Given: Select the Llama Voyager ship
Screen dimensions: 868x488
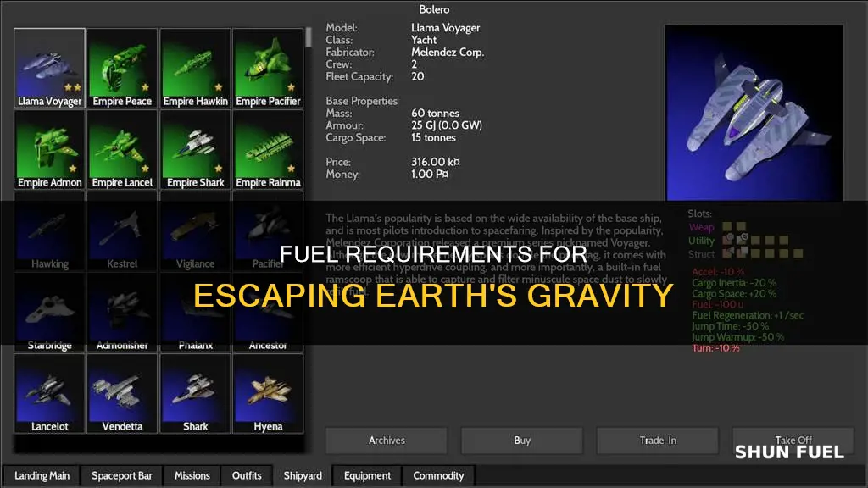Looking at the screenshot, I should point(50,68).
